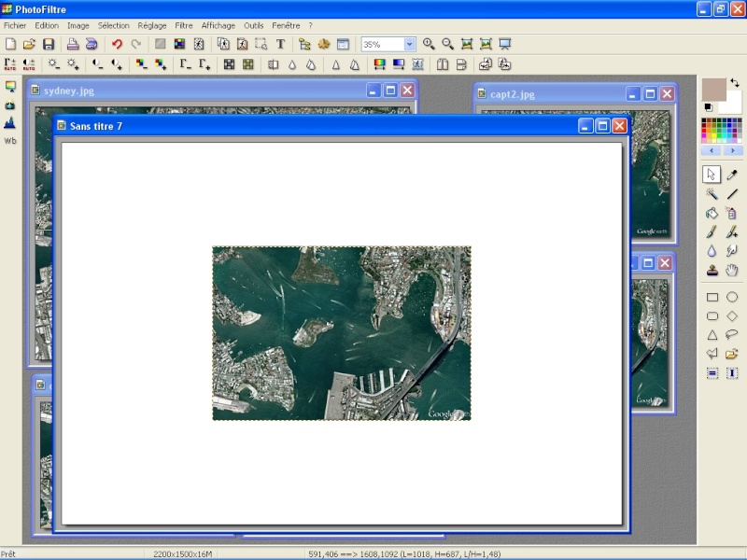Image resolution: width=747 pixels, height=560 pixels.
Task: Open the Sélection menu
Action: click(113, 26)
